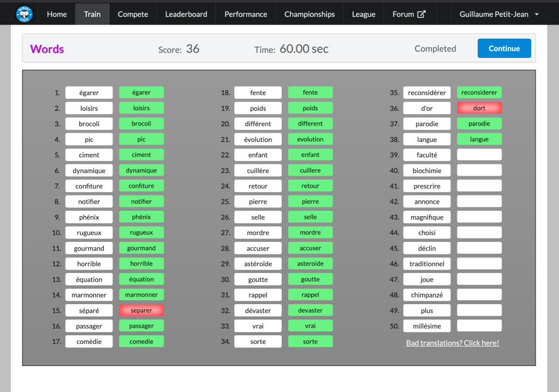The image size is (559, 392).
Task: Open the Performance page
Action: (246, 14)
